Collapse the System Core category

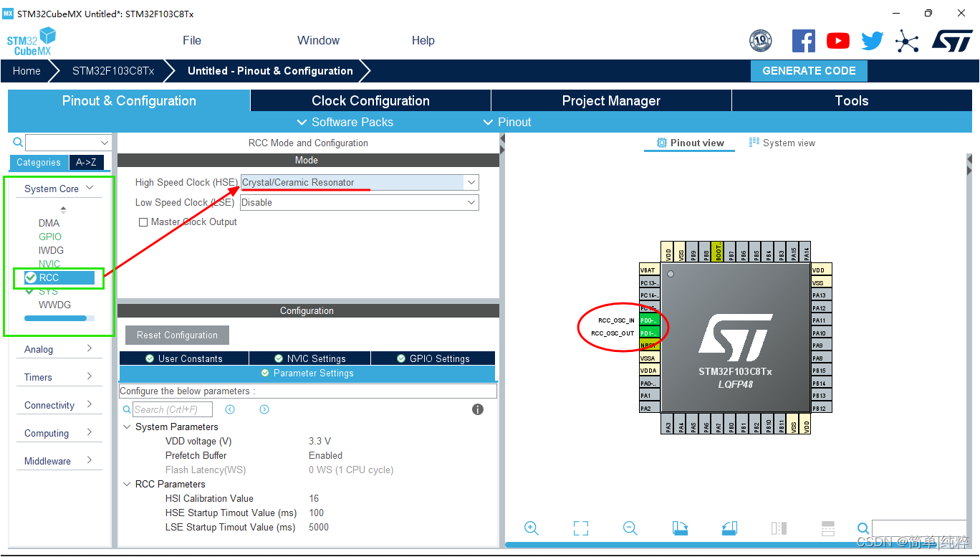coord(90,188)
